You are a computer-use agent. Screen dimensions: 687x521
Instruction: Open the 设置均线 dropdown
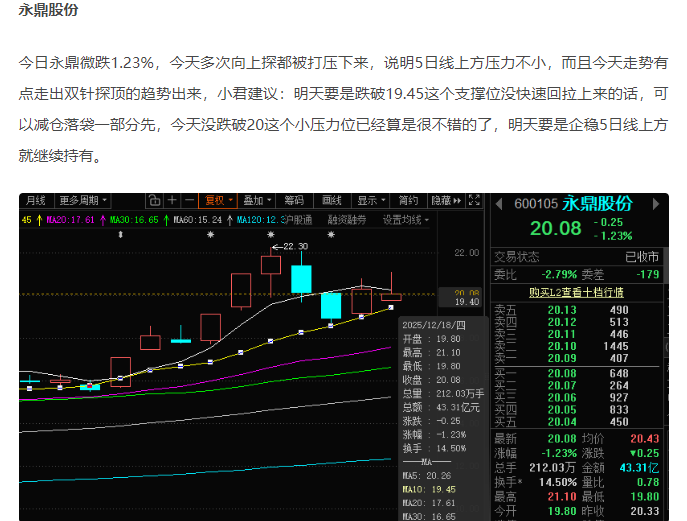(x=406, y=220)
